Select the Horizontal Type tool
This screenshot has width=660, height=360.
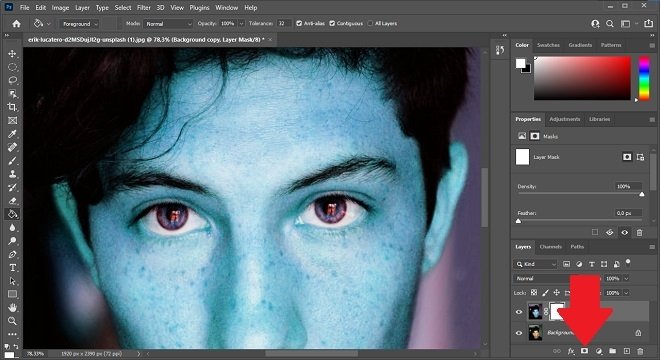pyautogui.click(x=12, y=268)
